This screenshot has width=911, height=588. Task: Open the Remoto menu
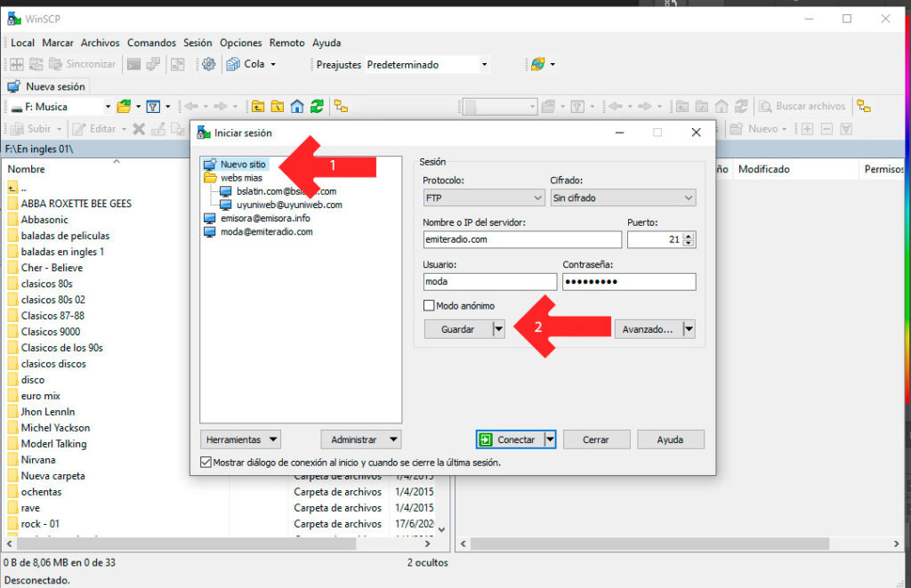pos(287,43)
